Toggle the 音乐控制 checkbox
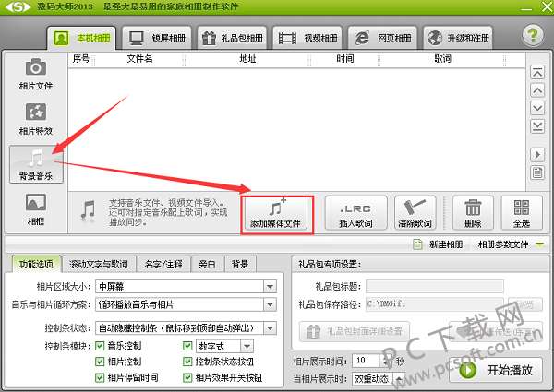Viewport: 554px width, 392px height. tap(100, 346)
